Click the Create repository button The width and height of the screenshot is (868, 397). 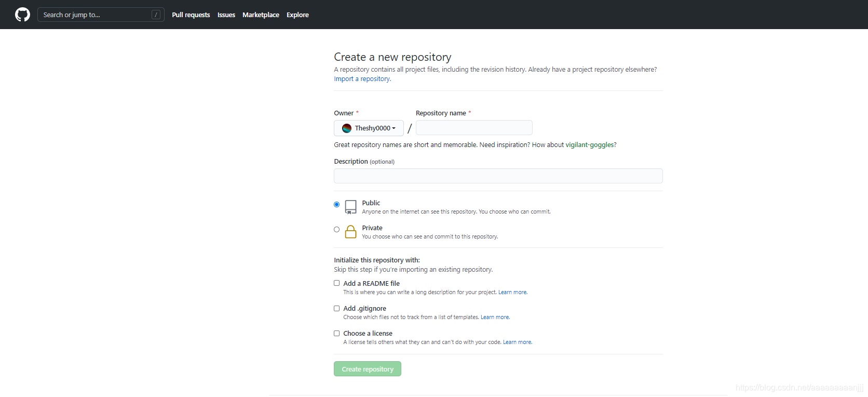368,369
